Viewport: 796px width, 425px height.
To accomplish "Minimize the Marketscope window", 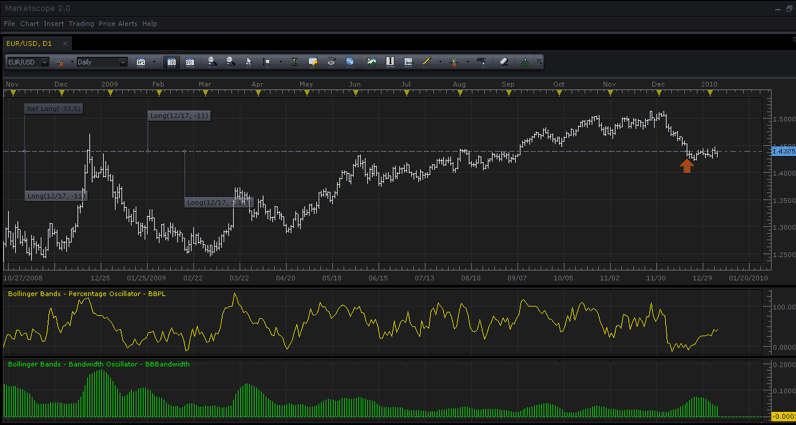I will tap(778, 9).
